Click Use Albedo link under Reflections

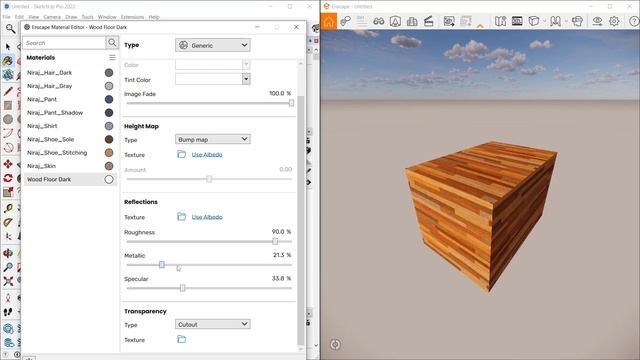click(x=207, y=217)
